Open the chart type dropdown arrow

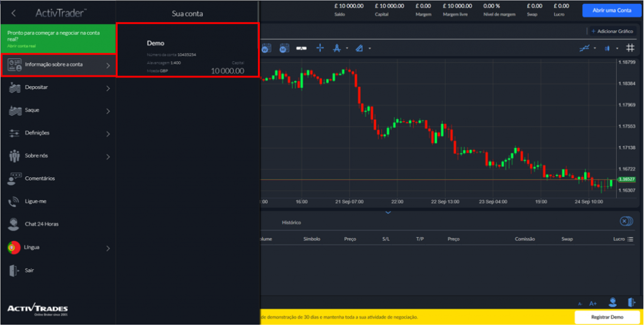click(x=617, y=48)
